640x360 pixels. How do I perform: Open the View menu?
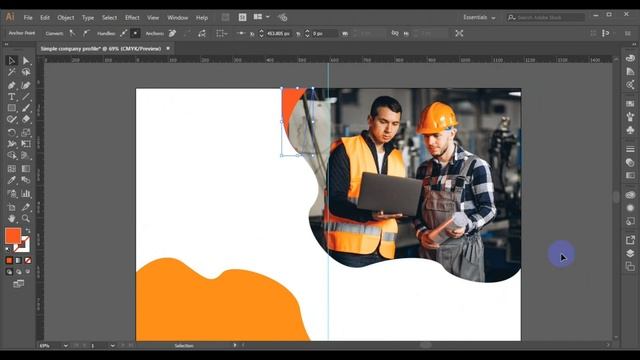(153, 18)
